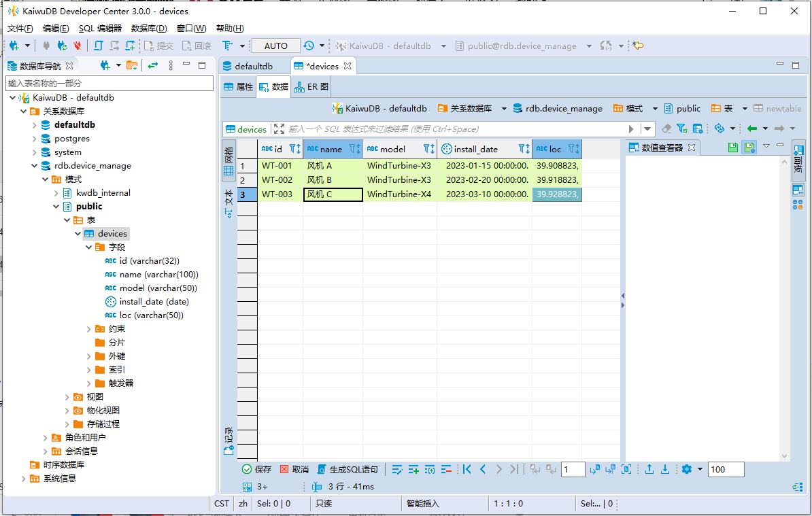Viewport: 812px width, 516px height.
Task: Click the table name filter input in the navigator
Action: [109, 84]
